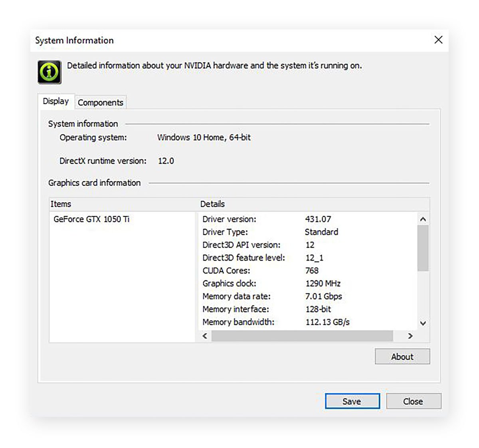Click the Direct3D API version label
This screenshot has width=479, height=448.
pos(241,245)
